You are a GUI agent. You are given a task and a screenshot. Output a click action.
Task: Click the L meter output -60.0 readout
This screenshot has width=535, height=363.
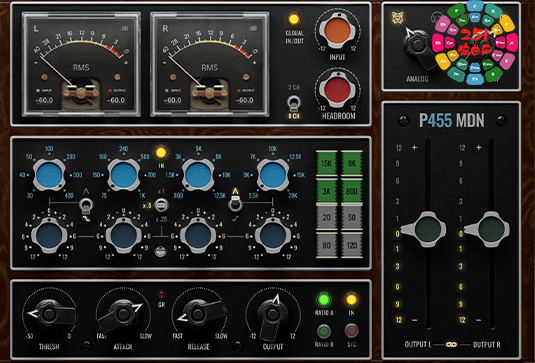(x=116, y=100)
